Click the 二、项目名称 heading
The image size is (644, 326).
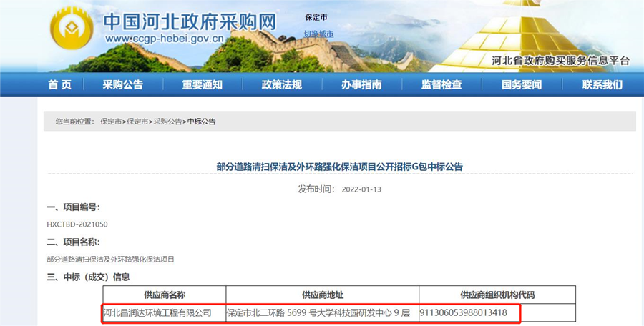(73, 242)
